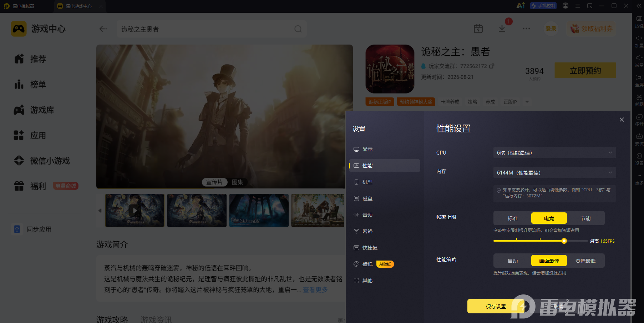Open the hamburger menu in title bar
The height and width of the screenshot is (323, 644).
click(x=578, y=6)
